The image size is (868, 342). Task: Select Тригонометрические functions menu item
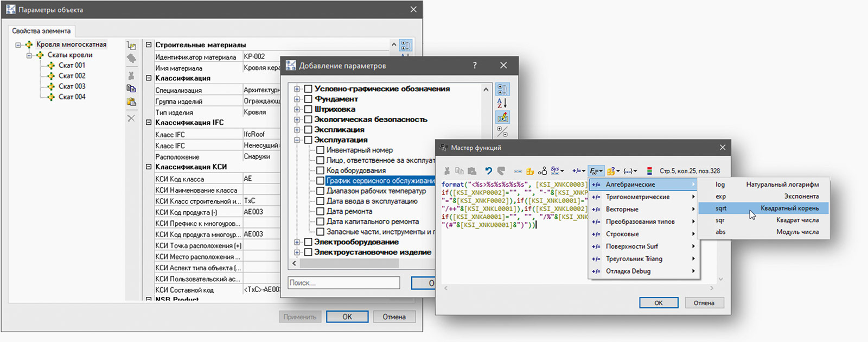click(x=643, y=197)
